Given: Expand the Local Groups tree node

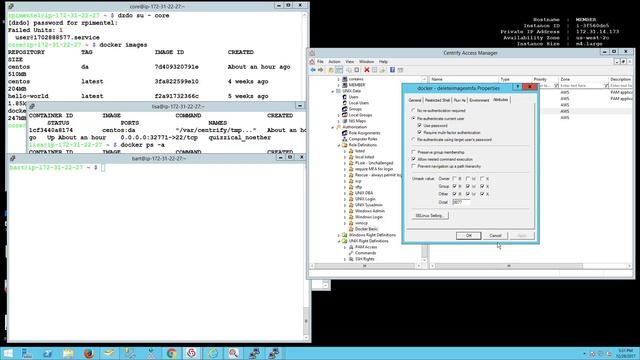Looking at the screenshot, I should (339, 115).
